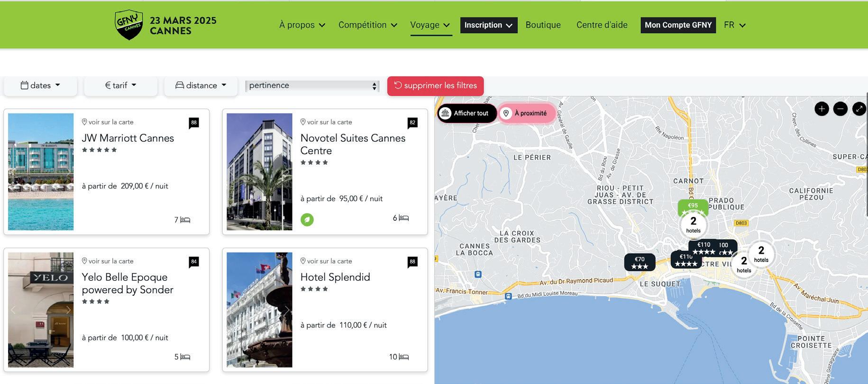Click the Hotel Splendid photo
This screenshot has height=384, width=868.
point(259,310)
